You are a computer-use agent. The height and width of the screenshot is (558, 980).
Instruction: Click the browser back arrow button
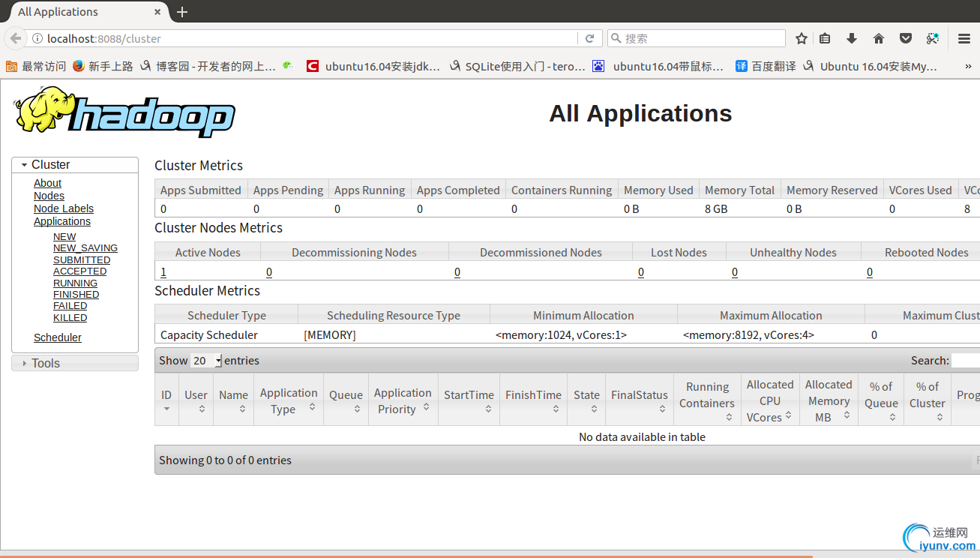[x=15, y=38]
